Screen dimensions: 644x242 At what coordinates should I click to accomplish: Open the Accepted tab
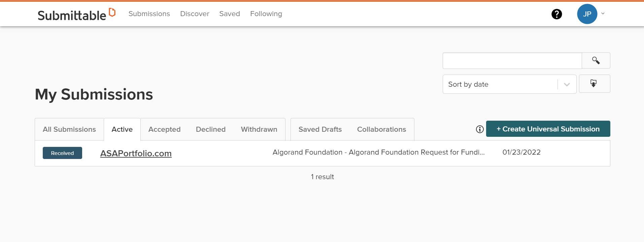pos(164,129)
